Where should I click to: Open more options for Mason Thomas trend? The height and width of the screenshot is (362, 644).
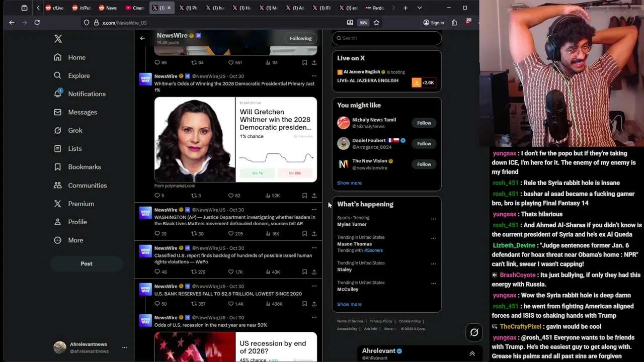433,238
